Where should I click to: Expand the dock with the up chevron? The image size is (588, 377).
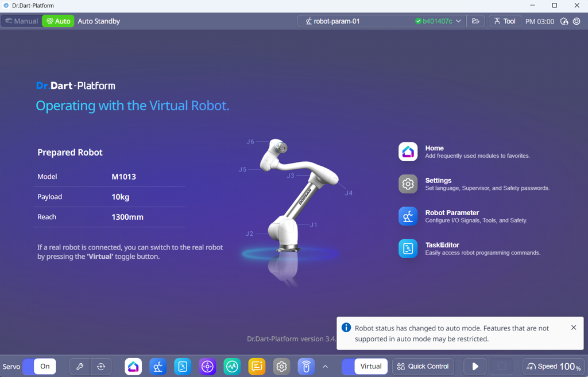(325, 366)
